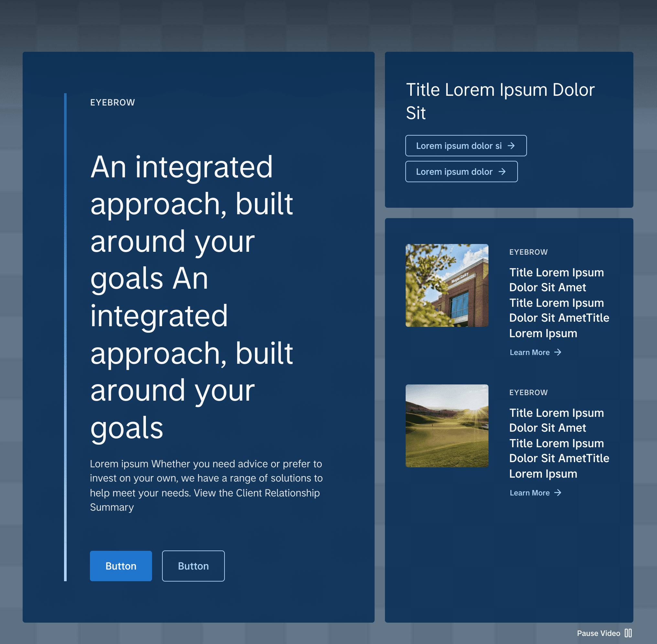Open the 'Lorem ipsum dolor si' link button
The image size is (657, 644).
pyautogui.click(x=466, y=145)
